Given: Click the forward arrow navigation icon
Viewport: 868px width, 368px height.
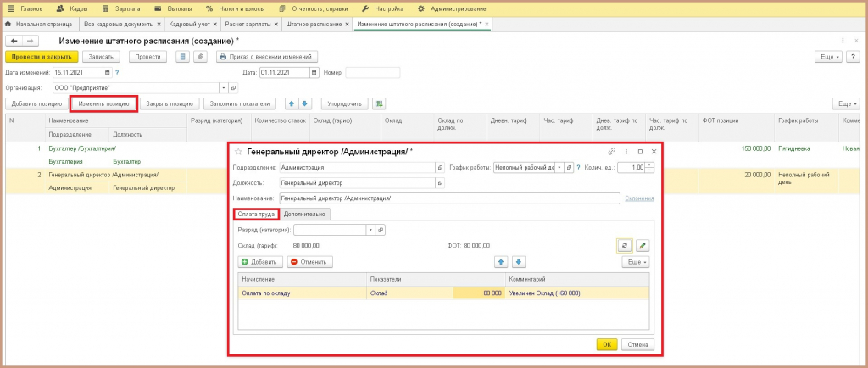Looking at the screenshot, I should (x=31, y=41).
